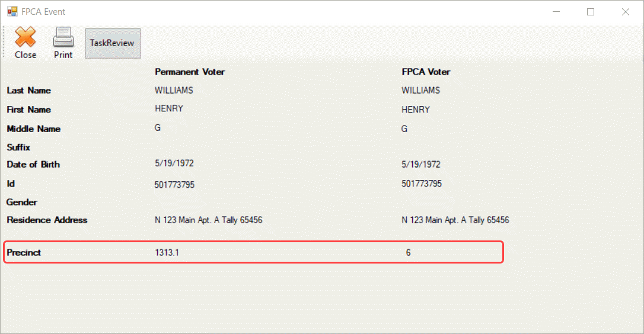The width and height of the screenshot is (644, 334).
Task: Click the FPCA Event title bar app icon
Action: (x=12, y=11)
